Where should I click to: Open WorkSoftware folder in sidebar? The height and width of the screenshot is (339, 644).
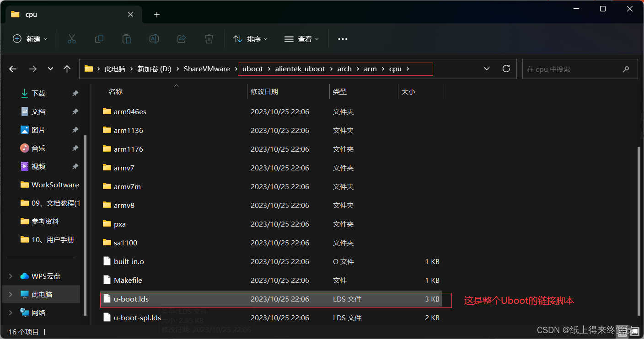(50, 185)
